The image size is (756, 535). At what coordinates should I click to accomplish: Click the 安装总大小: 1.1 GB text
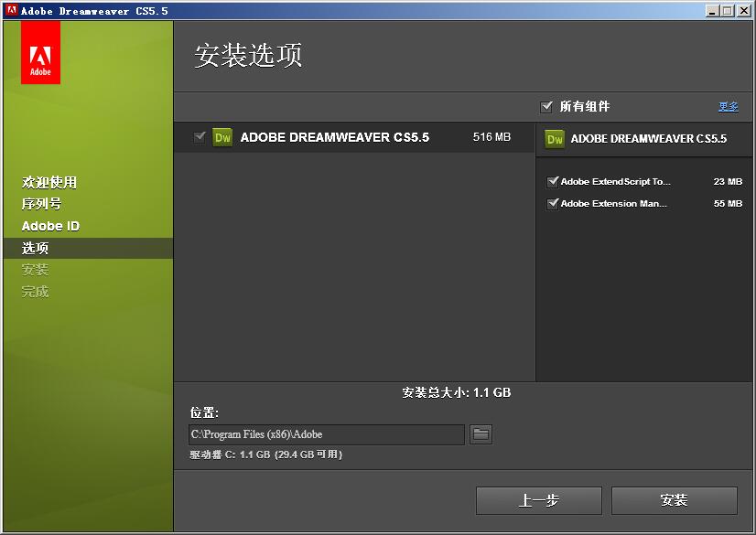coord(457,393)
